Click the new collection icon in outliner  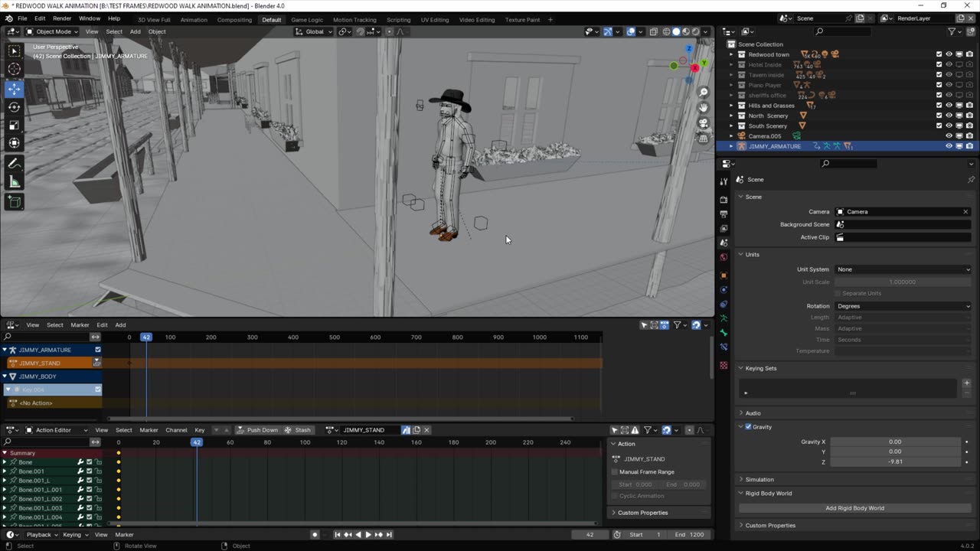coord(970,31)
